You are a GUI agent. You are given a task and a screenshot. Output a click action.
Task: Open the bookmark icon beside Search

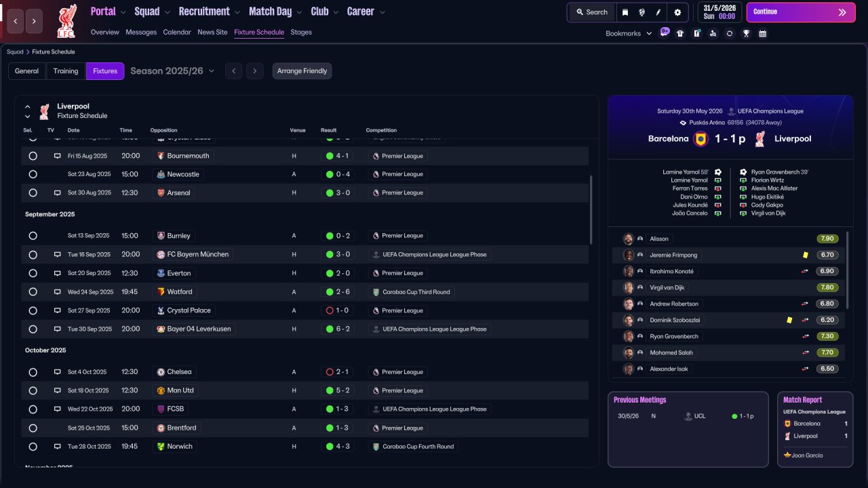tap(625, 12)
